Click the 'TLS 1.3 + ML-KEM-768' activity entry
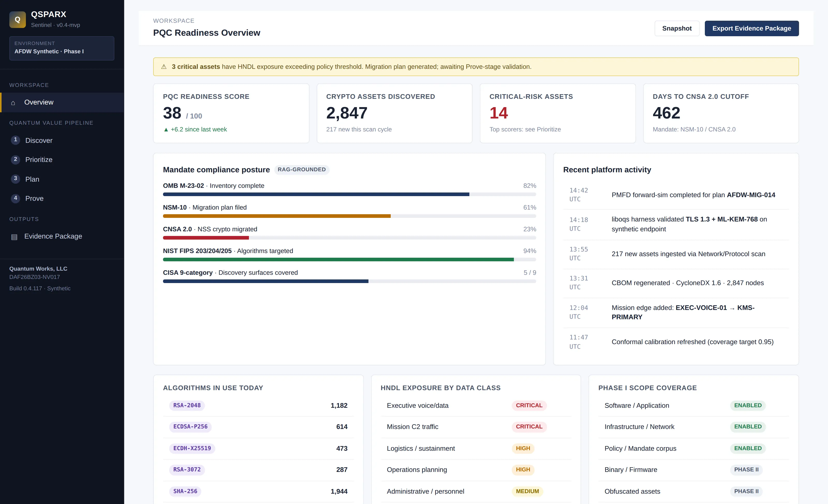828x504 pixels. click(x=676, y=224)
